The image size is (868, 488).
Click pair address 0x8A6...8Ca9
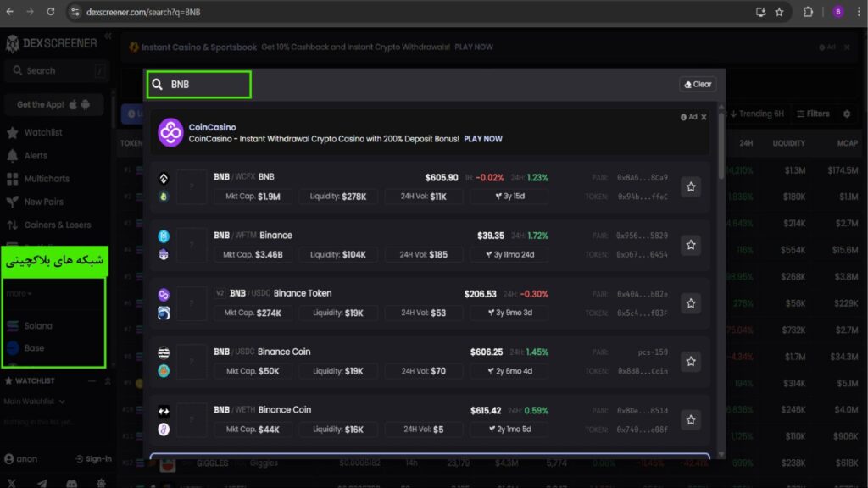click(643, 178)
